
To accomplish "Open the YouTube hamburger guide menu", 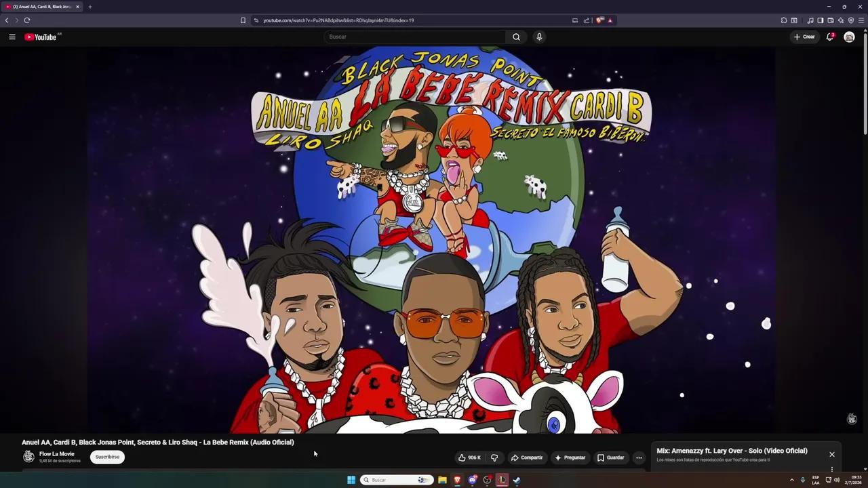I will coord(12,37).
